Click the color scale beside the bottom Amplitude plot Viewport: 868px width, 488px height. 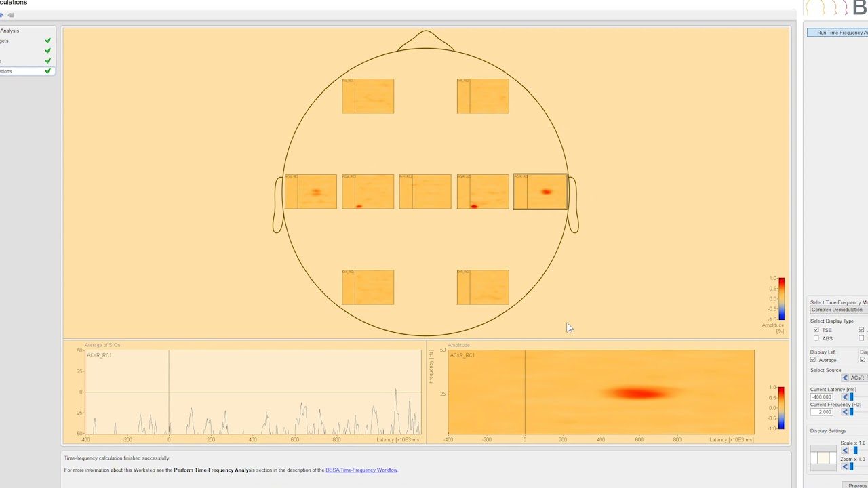[781, 408]
